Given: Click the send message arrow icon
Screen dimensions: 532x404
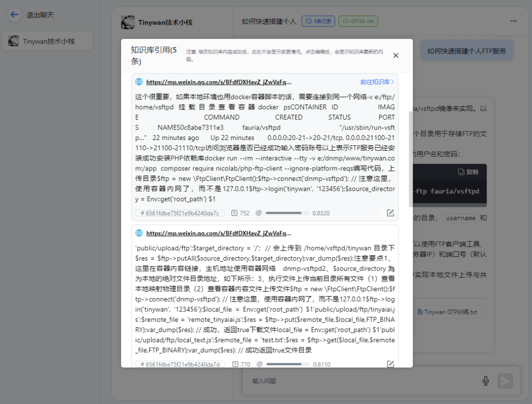Looking at the screenshot, I should [x=505, y=380].
